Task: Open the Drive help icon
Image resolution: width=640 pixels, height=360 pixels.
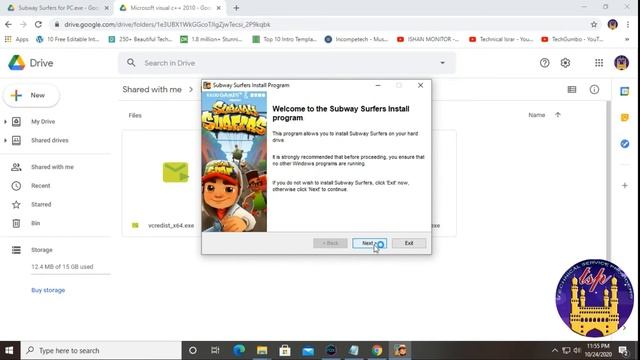Action: (x=544, y=63)
